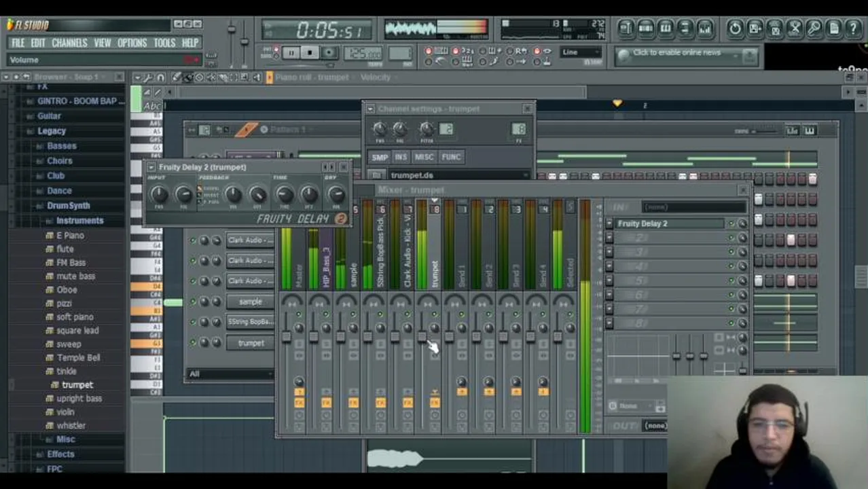Click the tempo 125 display
868x489 pixels.
pyautogui.click(x=365, y=54)
